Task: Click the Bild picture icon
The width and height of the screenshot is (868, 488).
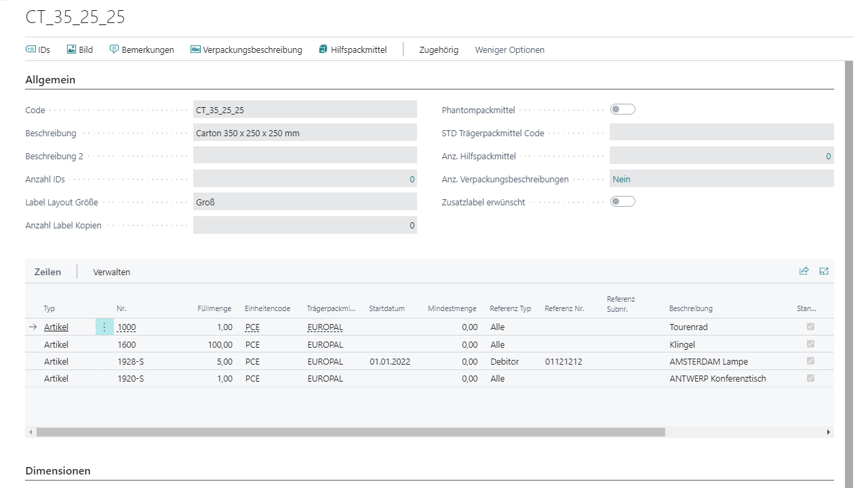Action: 71,49
